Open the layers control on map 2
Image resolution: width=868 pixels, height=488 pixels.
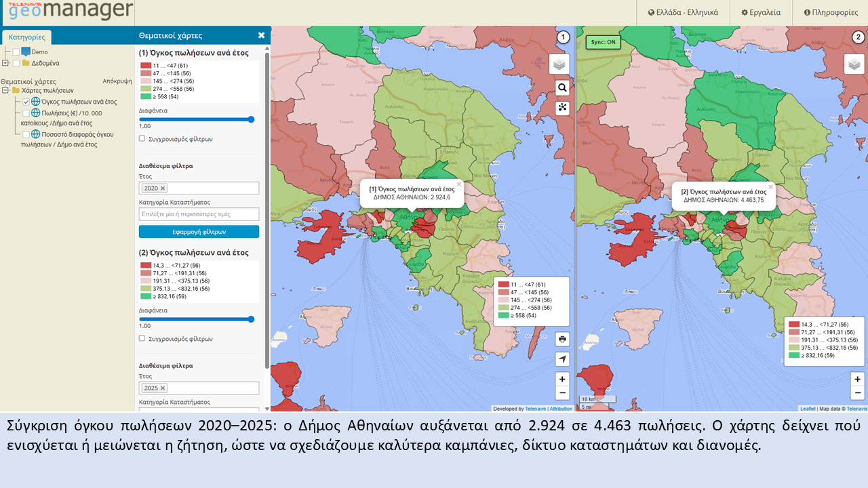pyautogui.click(x=854, y=64)
